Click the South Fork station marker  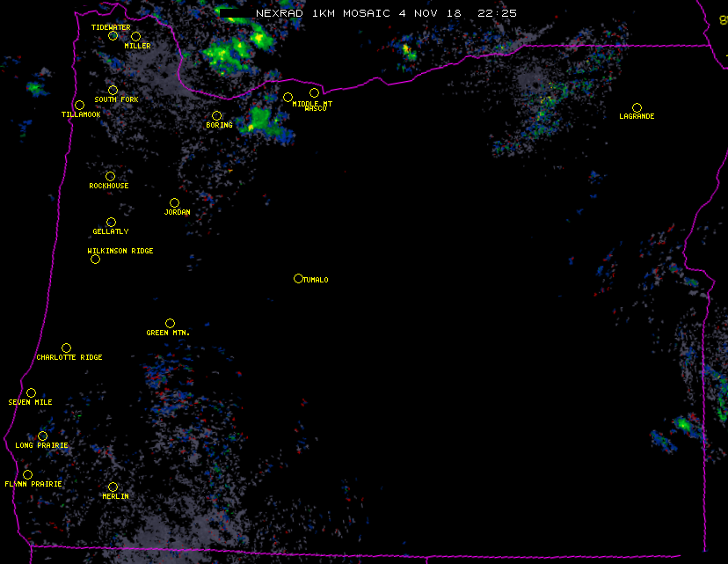pyautogui.click(x=113, y=90)
